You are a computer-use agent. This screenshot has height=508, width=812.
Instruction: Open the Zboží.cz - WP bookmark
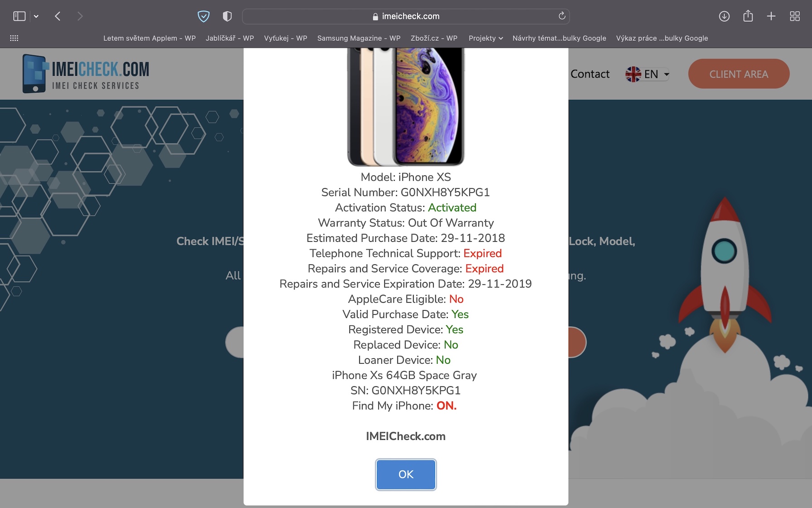pyautogui.click(x=434, y=38)
